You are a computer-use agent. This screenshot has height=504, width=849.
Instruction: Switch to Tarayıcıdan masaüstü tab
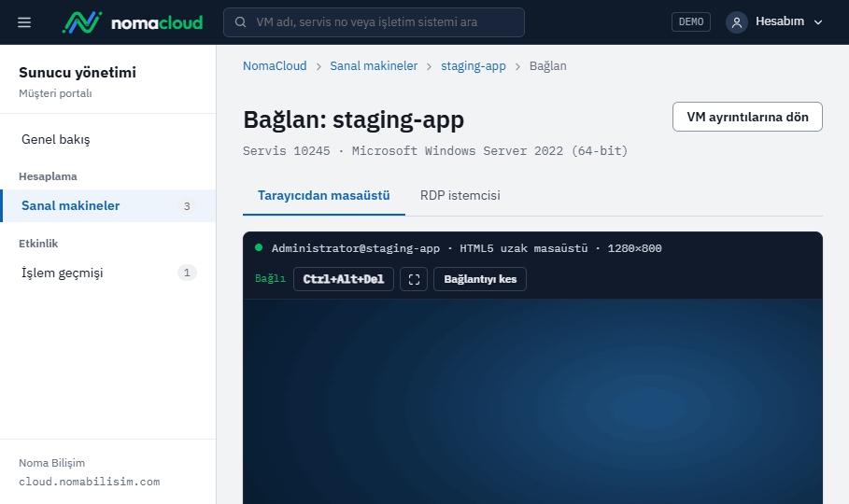coord(324,196)
